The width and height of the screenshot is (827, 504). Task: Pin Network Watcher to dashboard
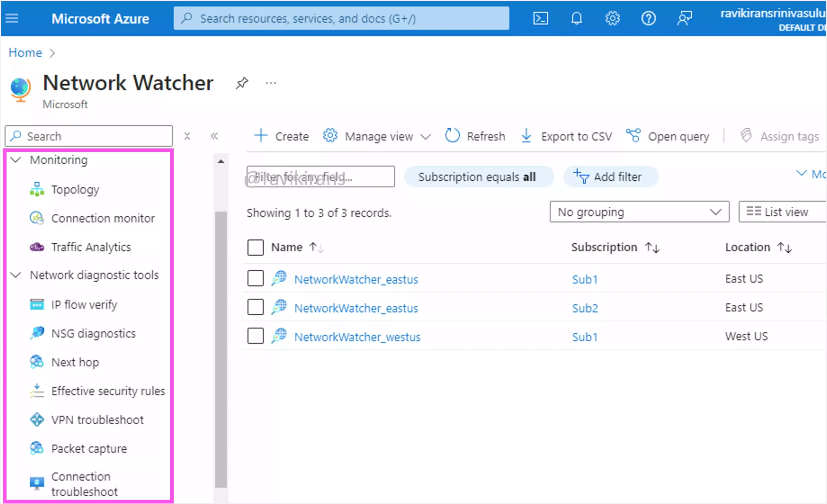(242, 83)
